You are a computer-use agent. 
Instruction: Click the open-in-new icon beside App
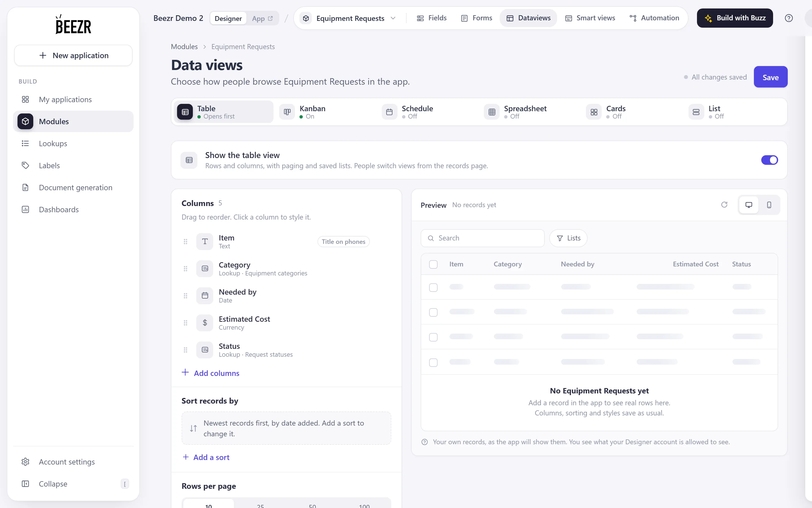tap(270, 18)
